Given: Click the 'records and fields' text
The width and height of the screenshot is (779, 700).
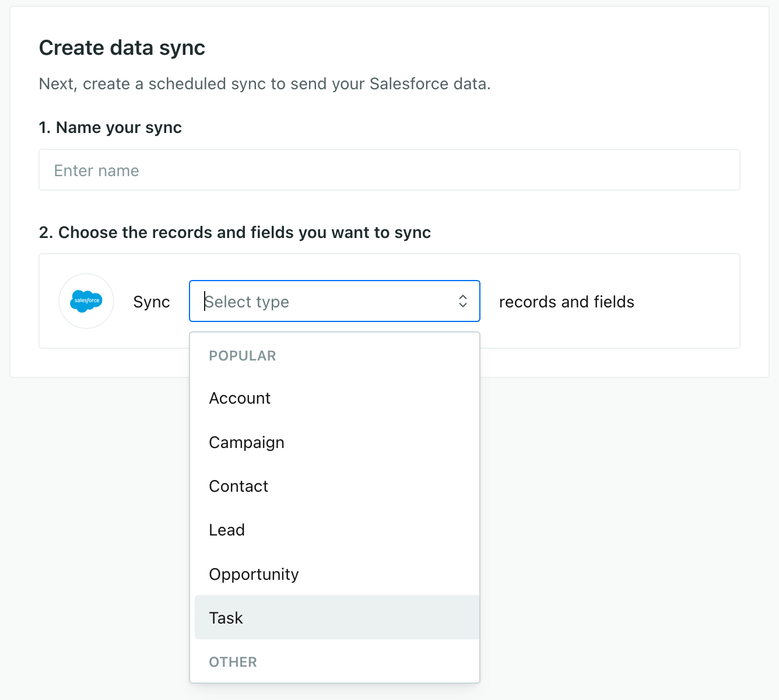Looking at the screenshot, I should (x=567, y=302).
